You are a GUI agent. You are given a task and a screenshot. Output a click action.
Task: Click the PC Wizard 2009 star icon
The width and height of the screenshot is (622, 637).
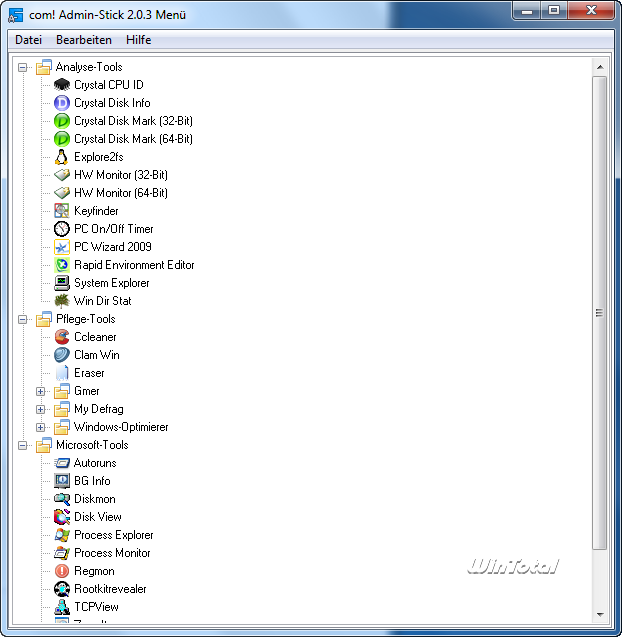coord(62,247)
